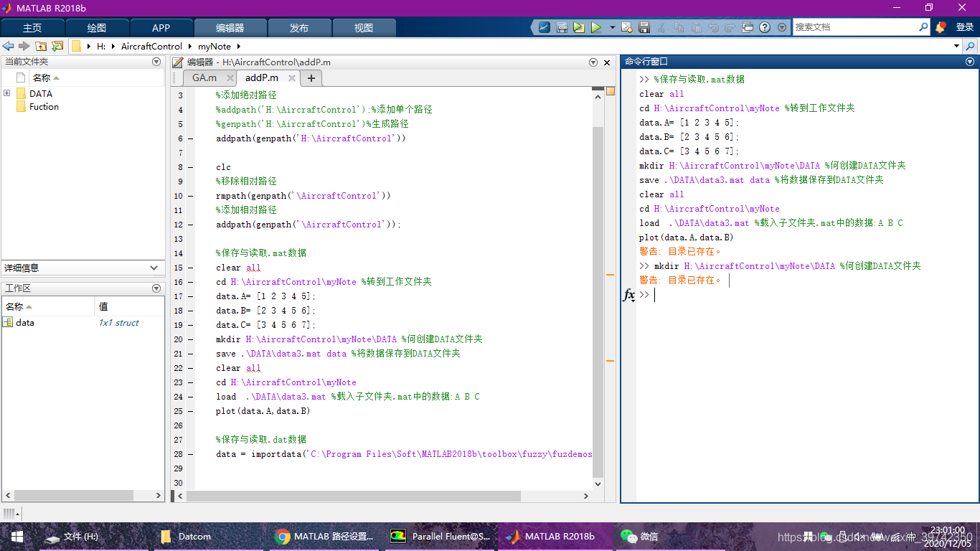Switch to the GA.m editor tab
Image resolution: width=980 pixels, height=551 pixels.
tap(204, 77)
